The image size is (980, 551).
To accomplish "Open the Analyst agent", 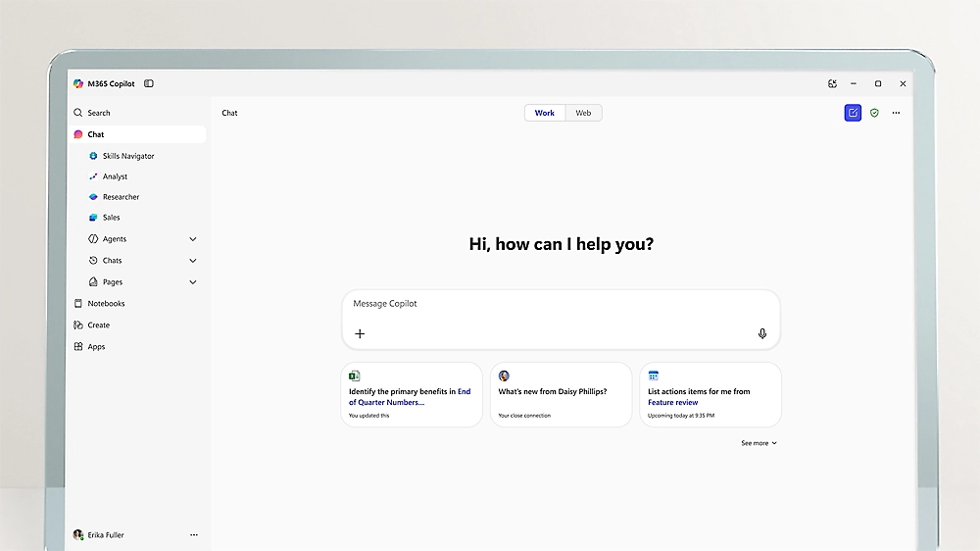I will pyautogui.click(x=115, y=176).
